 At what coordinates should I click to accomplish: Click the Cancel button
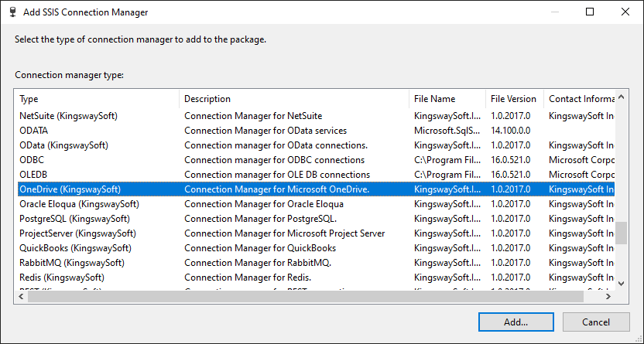[x=596, y=322]
